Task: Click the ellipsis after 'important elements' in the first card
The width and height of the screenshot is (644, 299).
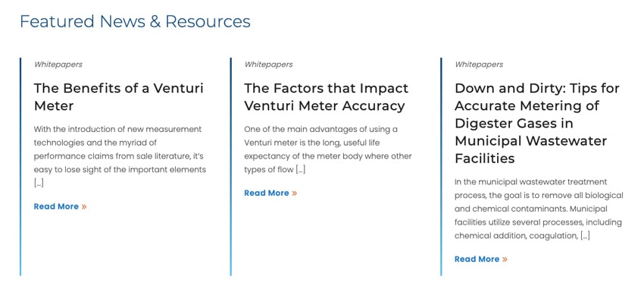Action: [x=39, y=183]
